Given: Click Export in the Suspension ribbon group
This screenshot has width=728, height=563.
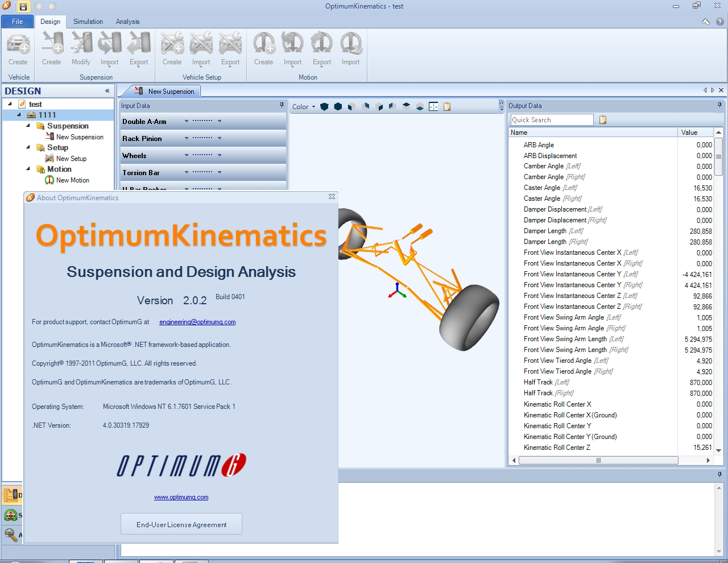Looking at the screenshot, I should (139, 49).
